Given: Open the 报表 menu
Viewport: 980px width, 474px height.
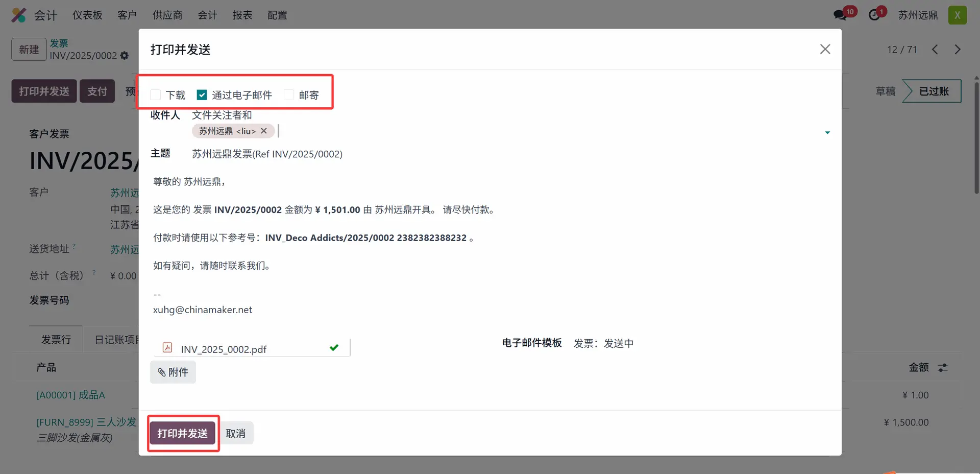Looking at the screenshot, I should coord(242,15).
